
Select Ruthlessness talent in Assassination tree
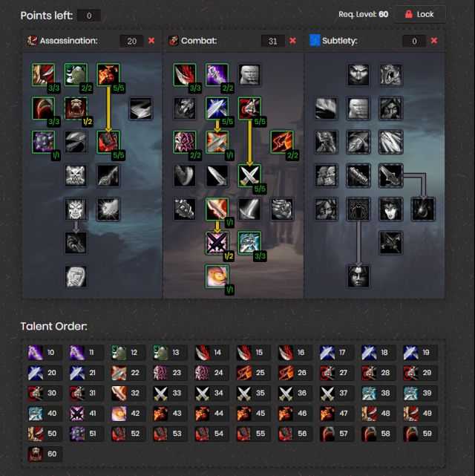coord(43,108)
